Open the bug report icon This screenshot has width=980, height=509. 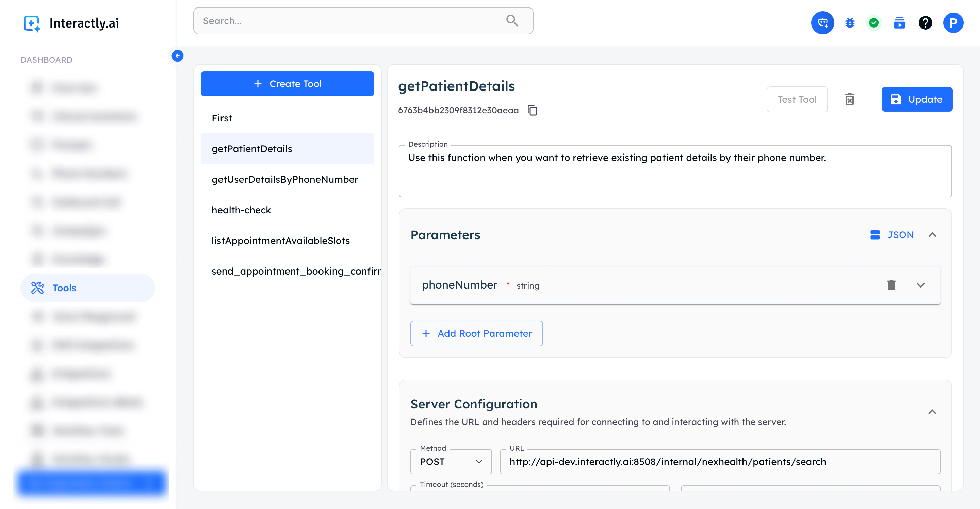[x=850, y=23]
